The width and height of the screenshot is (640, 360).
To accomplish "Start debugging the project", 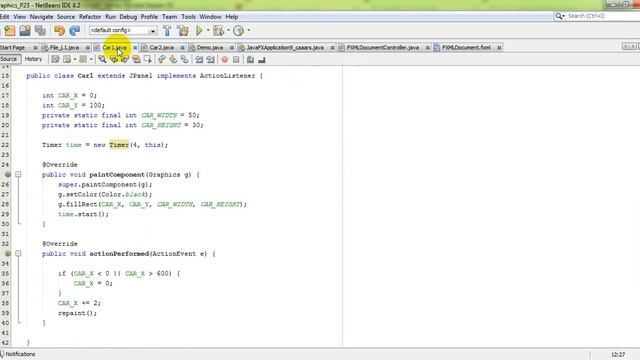I will tap(218, 31).
